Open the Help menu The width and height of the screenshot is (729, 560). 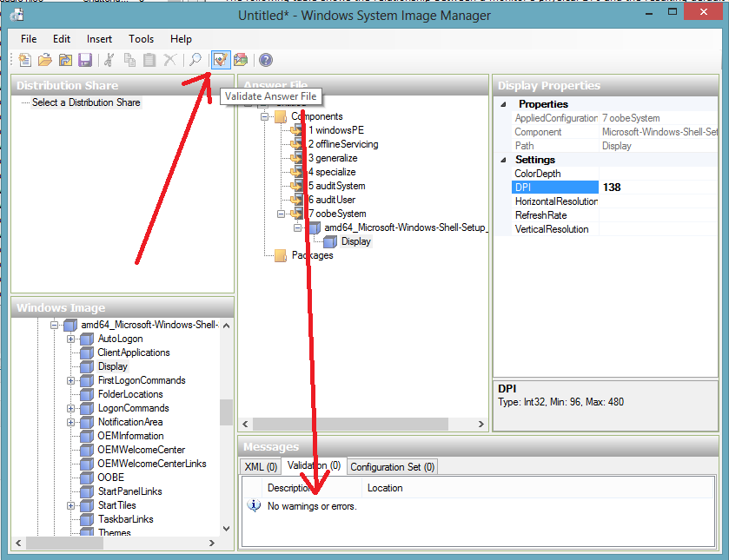point(181,39)
